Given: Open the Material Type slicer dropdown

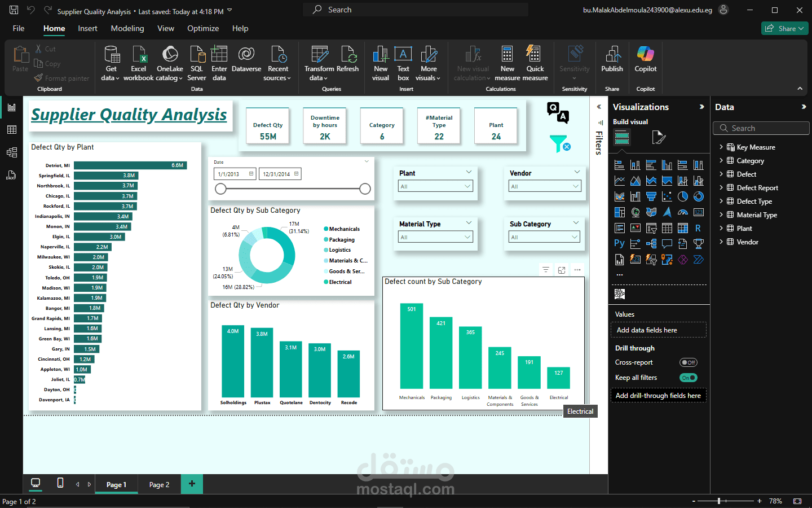Looking at the screenshot, I should 435,237.
